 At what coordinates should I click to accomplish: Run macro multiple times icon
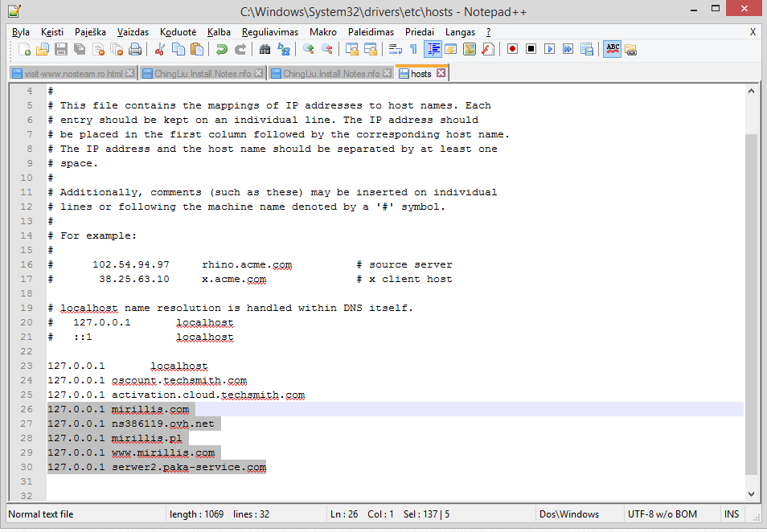point(568,49)
